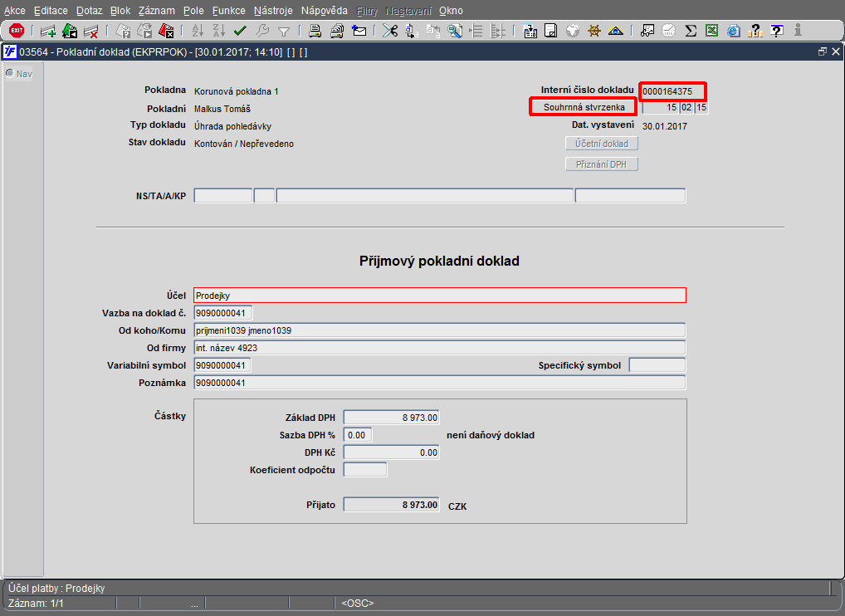Click the brown ship wheel icon

pos(594,32)
